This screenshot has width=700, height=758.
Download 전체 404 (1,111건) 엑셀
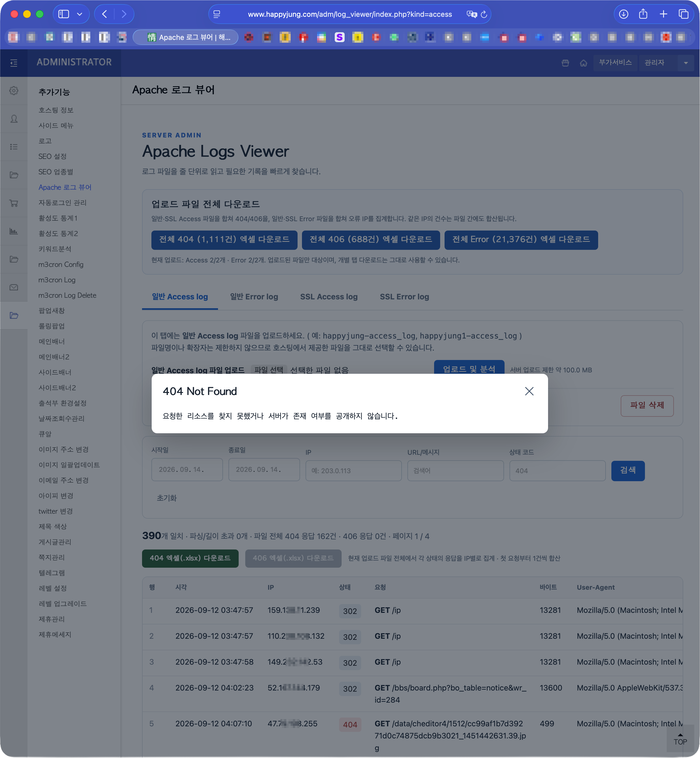point(224,240)
